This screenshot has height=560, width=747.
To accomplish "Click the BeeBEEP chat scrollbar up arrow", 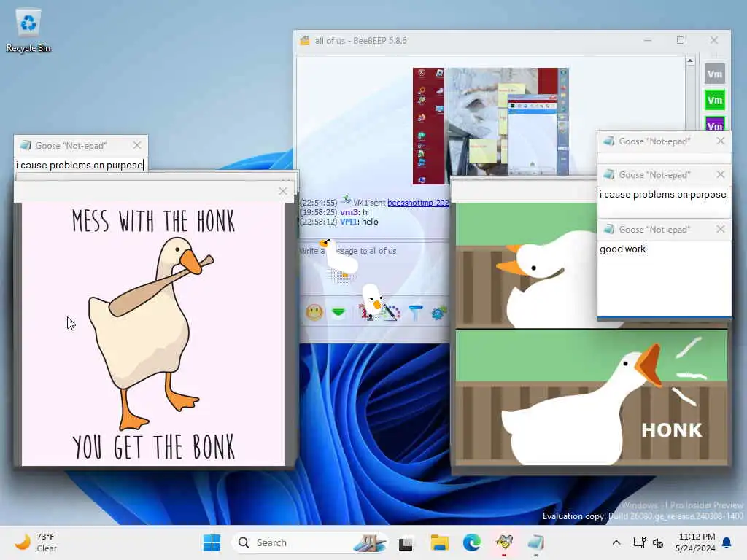I will 690,61.
